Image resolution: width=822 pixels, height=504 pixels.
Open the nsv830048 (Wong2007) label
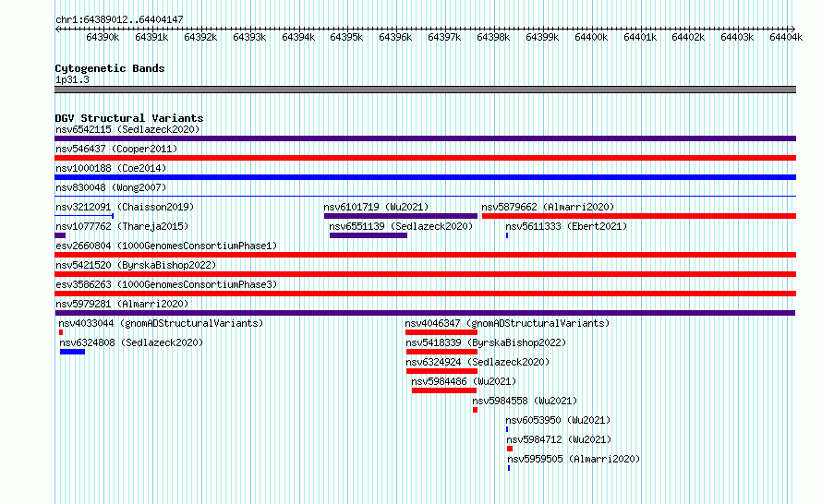(111, 187)
